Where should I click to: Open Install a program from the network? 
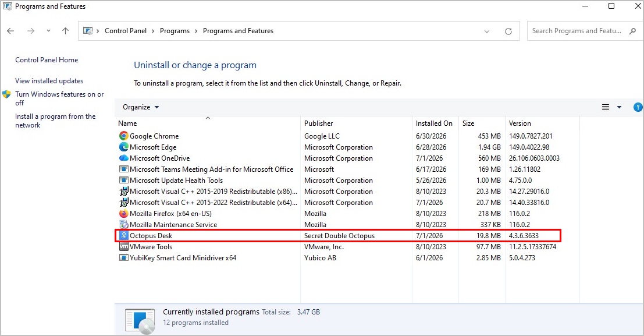pyautogui.click(x=55, y=121)
